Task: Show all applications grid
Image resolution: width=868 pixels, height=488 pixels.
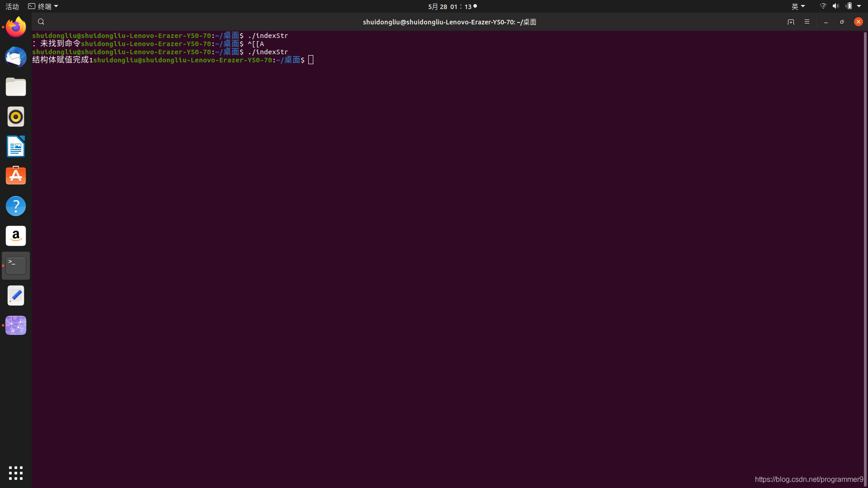Action: (x=16, y=473)
